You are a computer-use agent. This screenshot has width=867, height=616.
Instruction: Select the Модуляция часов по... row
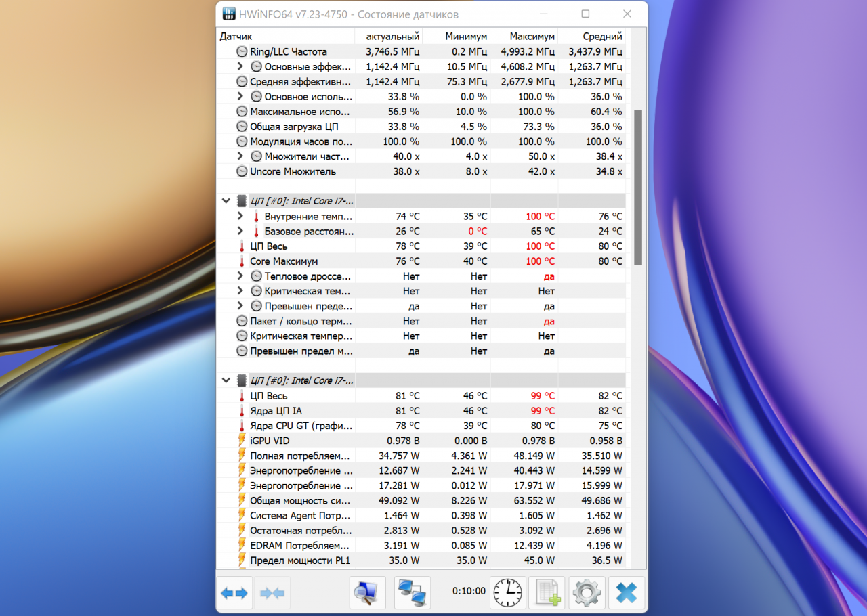tap(421, 141)
